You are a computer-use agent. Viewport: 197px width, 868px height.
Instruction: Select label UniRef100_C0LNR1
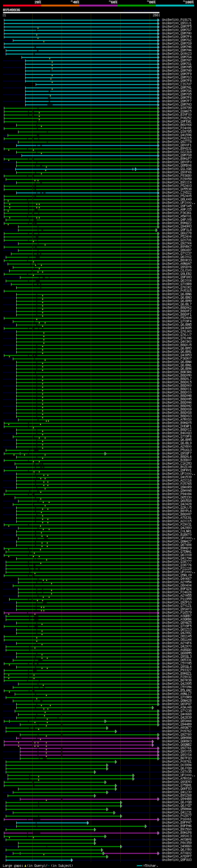pos(177,531)
